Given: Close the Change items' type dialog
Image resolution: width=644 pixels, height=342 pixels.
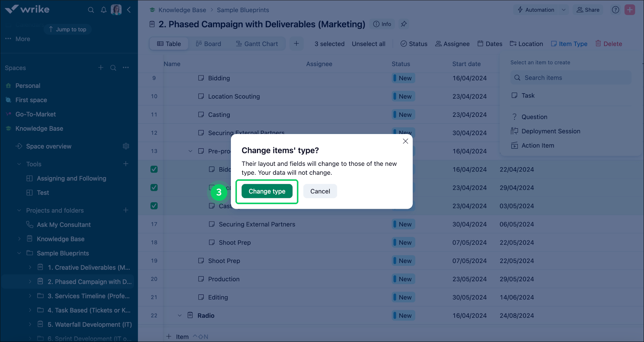Looking at the screenshot, I should tap(405, 141).
